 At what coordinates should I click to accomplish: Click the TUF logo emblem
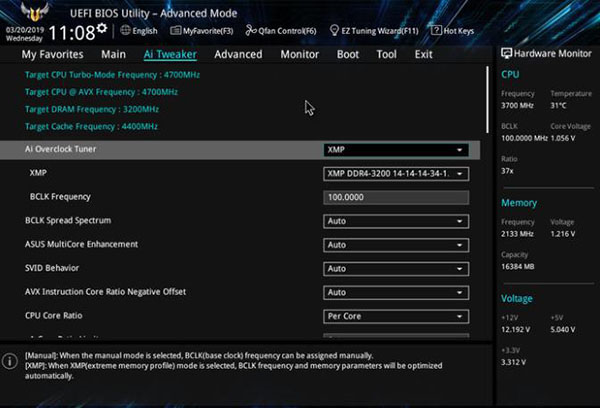[x=35, y=12]
